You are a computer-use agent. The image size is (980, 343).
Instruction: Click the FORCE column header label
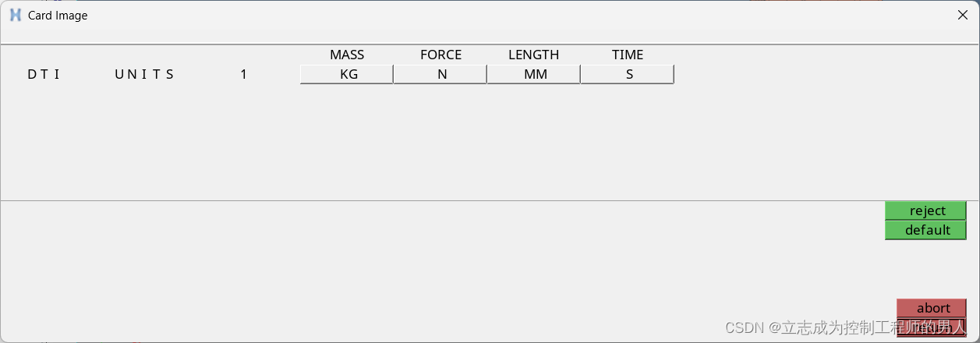tap(440, 55)
